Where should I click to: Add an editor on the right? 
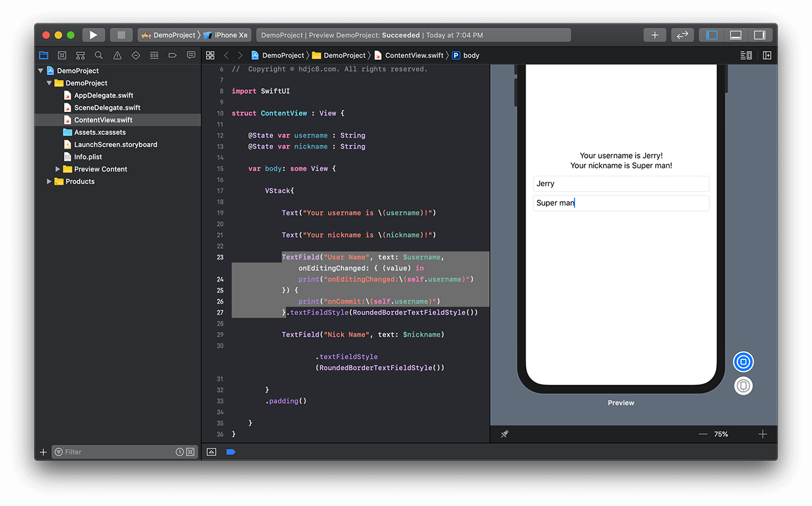(x=767, y=55)
